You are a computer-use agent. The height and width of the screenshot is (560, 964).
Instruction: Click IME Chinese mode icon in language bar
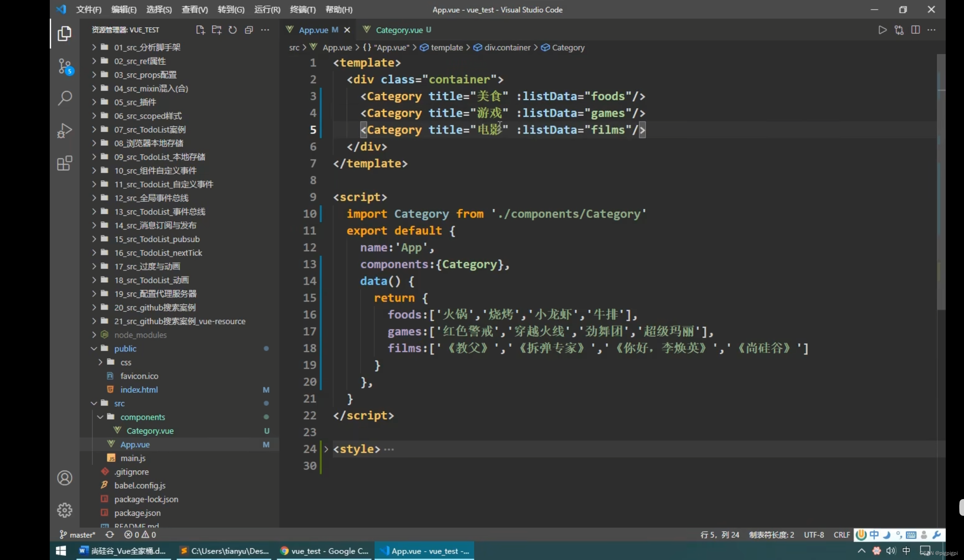click(874, 535)
